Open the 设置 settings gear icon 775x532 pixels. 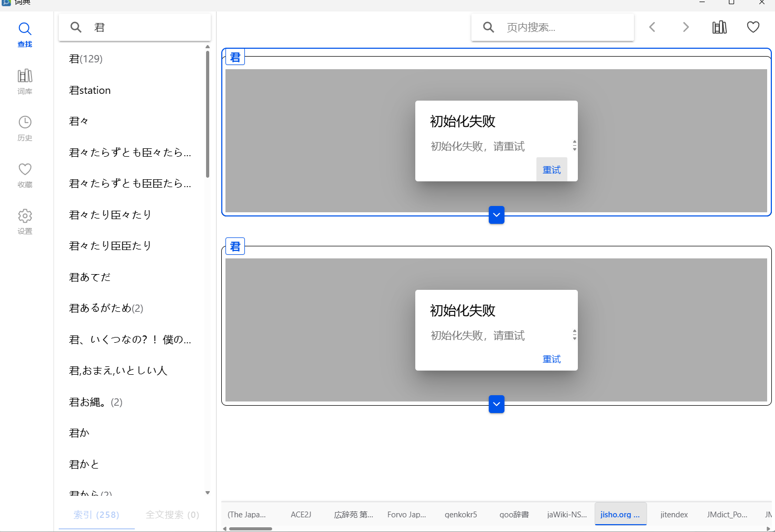25,222
